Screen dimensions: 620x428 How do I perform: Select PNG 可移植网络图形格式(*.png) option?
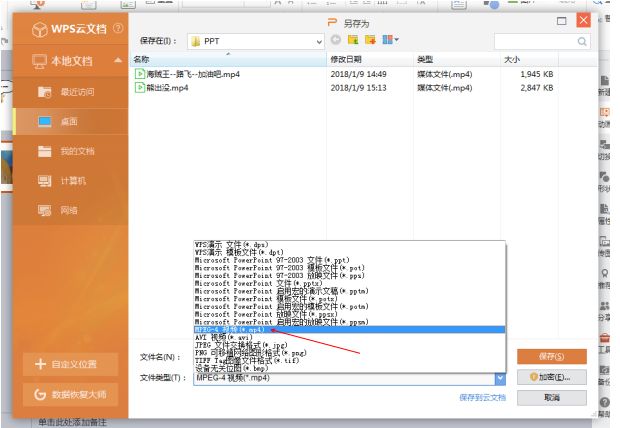click(350, 352)
